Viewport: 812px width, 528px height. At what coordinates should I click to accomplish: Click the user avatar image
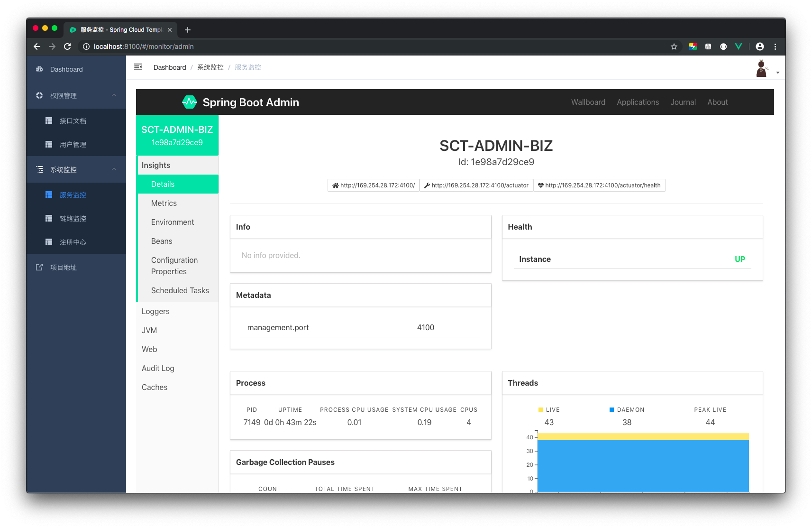[x=762, y=68]
